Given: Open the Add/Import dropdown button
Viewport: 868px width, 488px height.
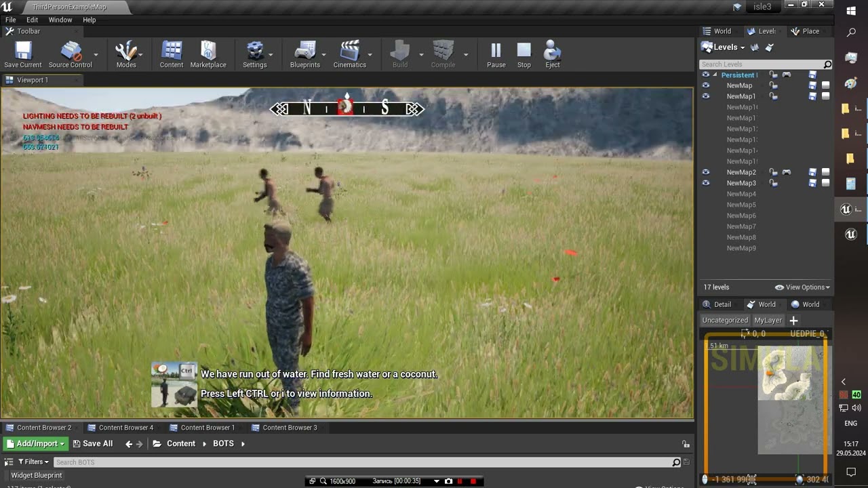Looking at the screenshot, I should click(x=36, y=444).
